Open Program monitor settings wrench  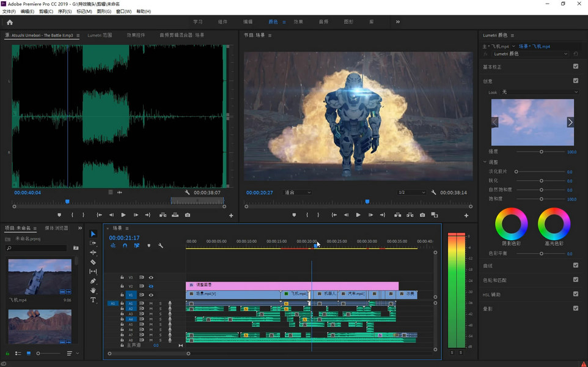(433, 192)
